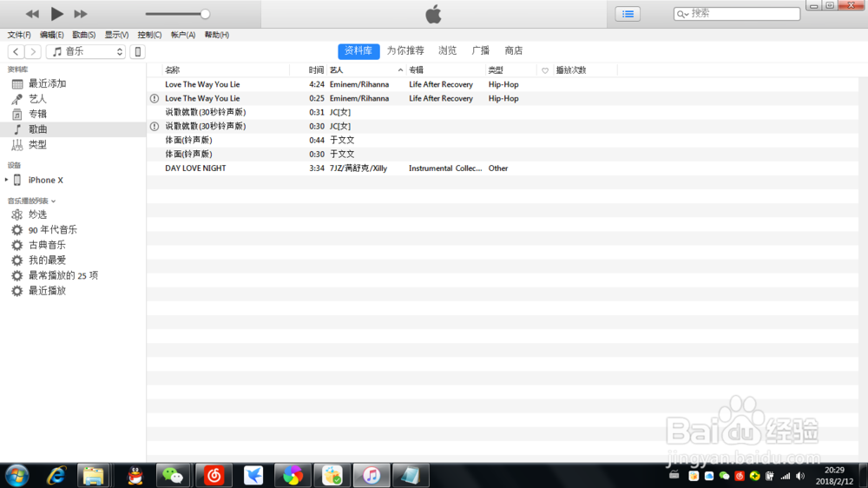Select 艺人 in the sidebar

[x=73, y=99]
